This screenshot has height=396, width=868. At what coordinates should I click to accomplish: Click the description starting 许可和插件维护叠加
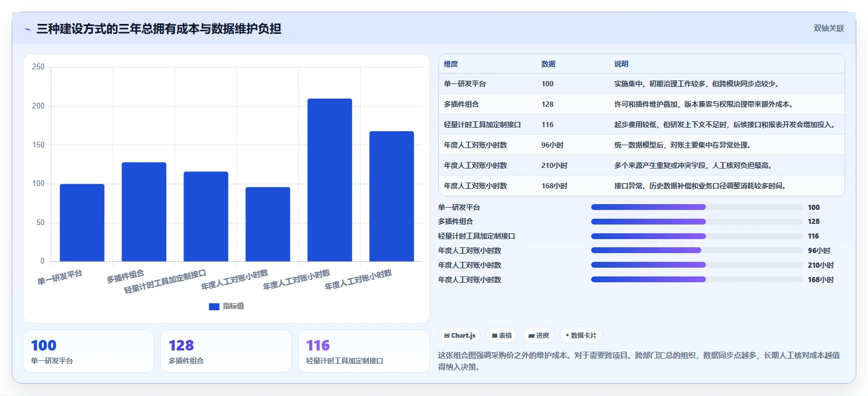coord(703,104)
